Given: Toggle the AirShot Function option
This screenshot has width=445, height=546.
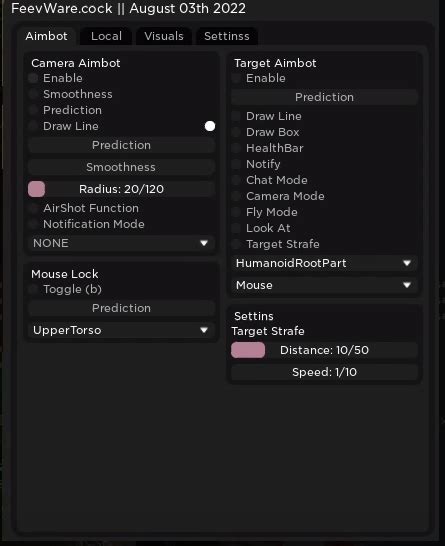Looking at the screenshot, I should pyautogui.click(x=33, y=208).
